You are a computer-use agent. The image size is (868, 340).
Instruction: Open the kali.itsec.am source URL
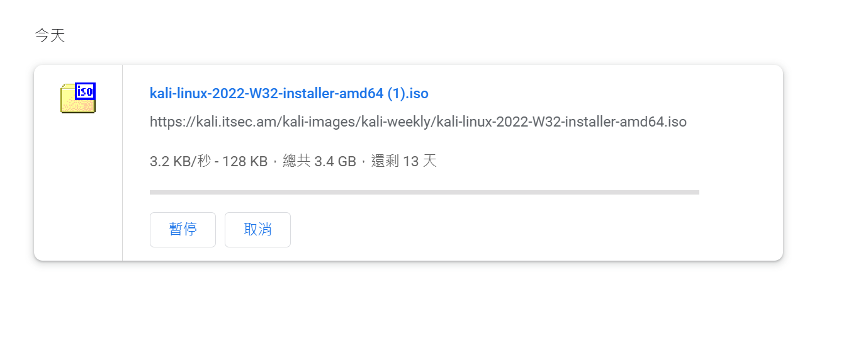pyautogui.click(x=418, y=122)
